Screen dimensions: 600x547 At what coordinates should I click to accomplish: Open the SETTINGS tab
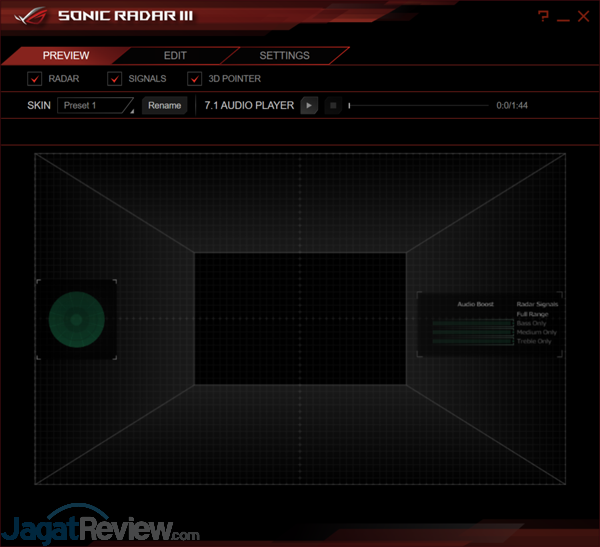click(284, 56)
